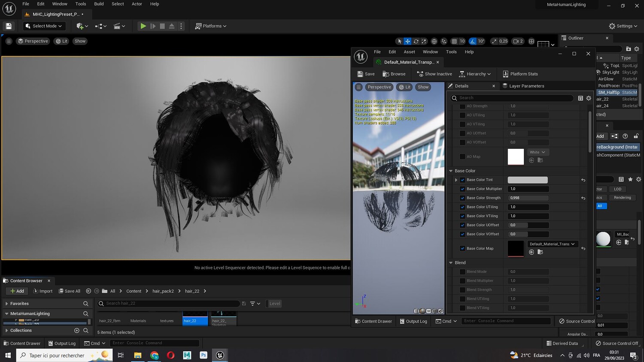Switch to the Layer Parameters tab
Image resolution: width=644 pixels, height=362 pixels.
coord(523,86)
